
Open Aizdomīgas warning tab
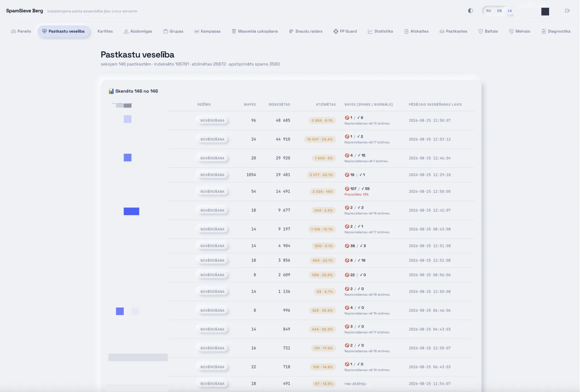(138, 32)
